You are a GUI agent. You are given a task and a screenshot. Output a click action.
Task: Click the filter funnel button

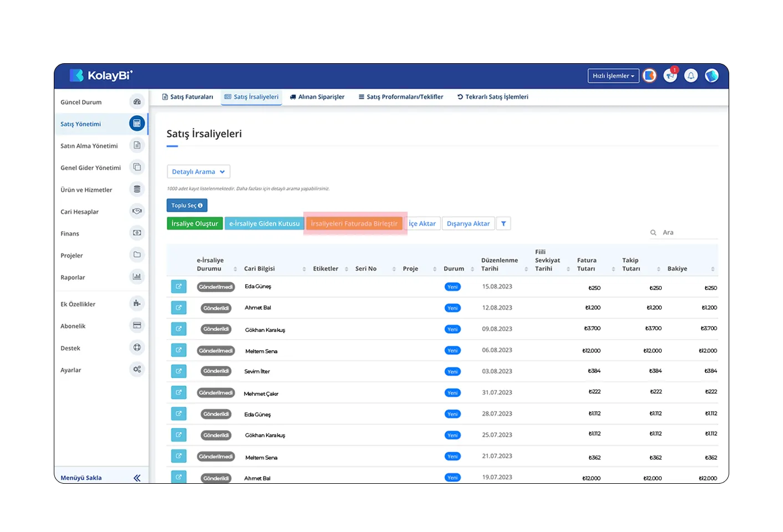pyautogui.click(x=504, y=223)
